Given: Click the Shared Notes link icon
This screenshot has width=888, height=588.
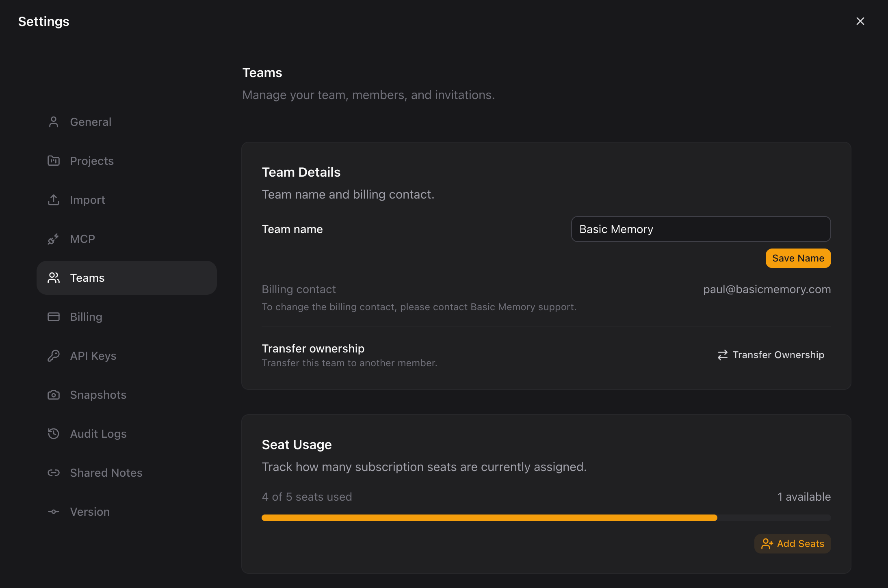Looking at the screenshot, I should click(x=54, y=473).
